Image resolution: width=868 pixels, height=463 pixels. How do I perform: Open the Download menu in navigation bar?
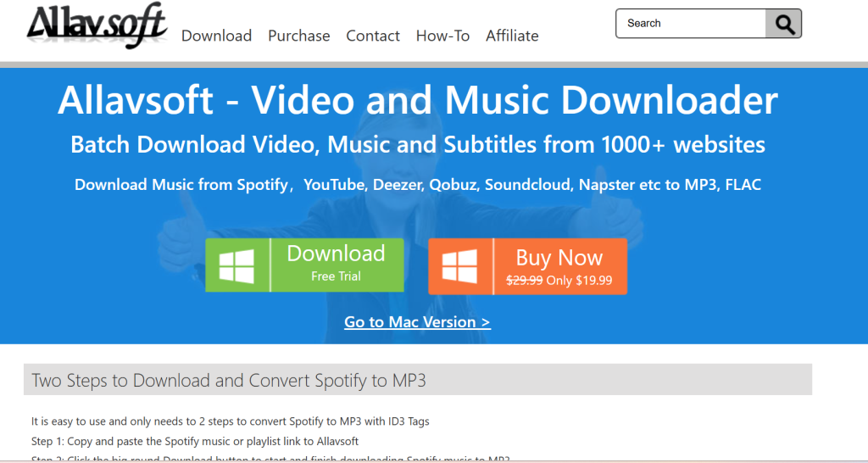216,36
